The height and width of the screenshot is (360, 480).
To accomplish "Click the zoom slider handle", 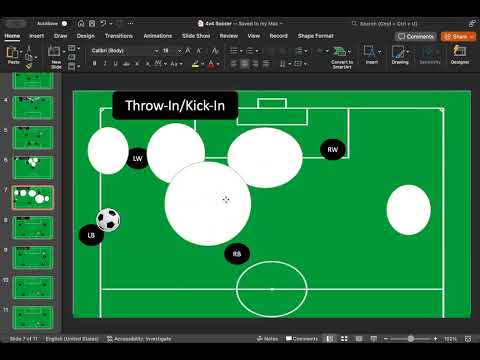I will [x=411, y=339].
